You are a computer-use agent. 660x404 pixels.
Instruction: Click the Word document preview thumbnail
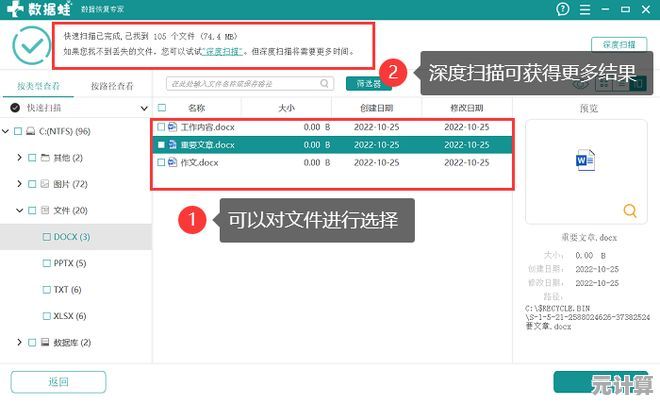(585, 160)
